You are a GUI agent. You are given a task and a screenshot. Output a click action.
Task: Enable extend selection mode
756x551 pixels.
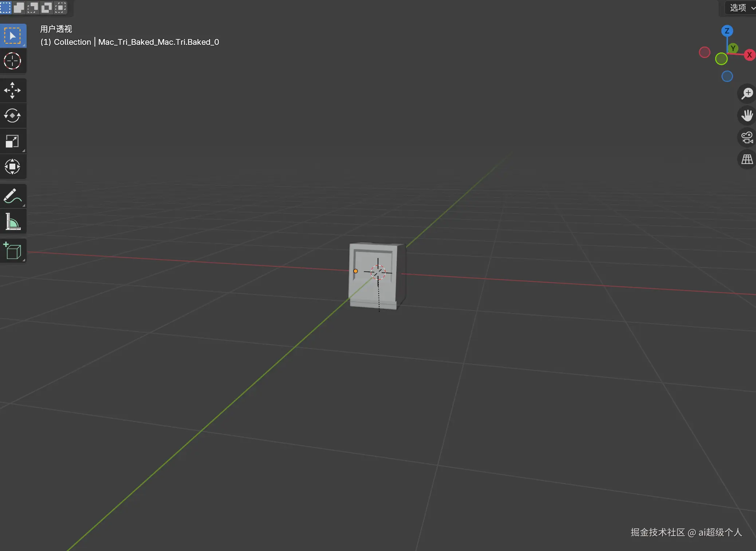pyautogui.click(x=19, y=7)
